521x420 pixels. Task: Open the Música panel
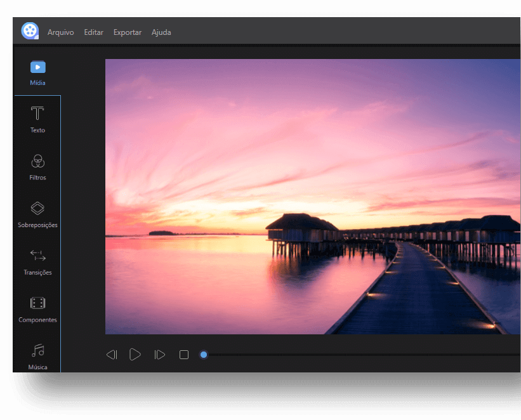coord(37,357)
